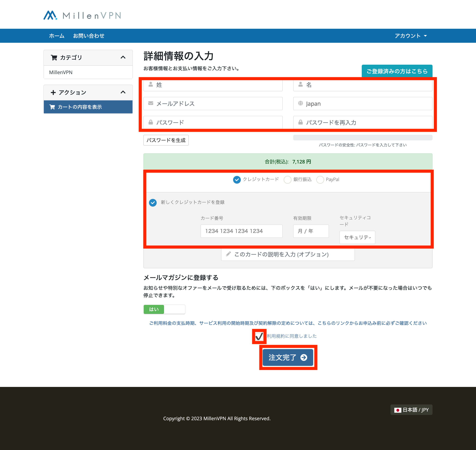Open the terms link about ご利用料金の支払時期
This screenshot has width=476, height=450.
point(288,323)
